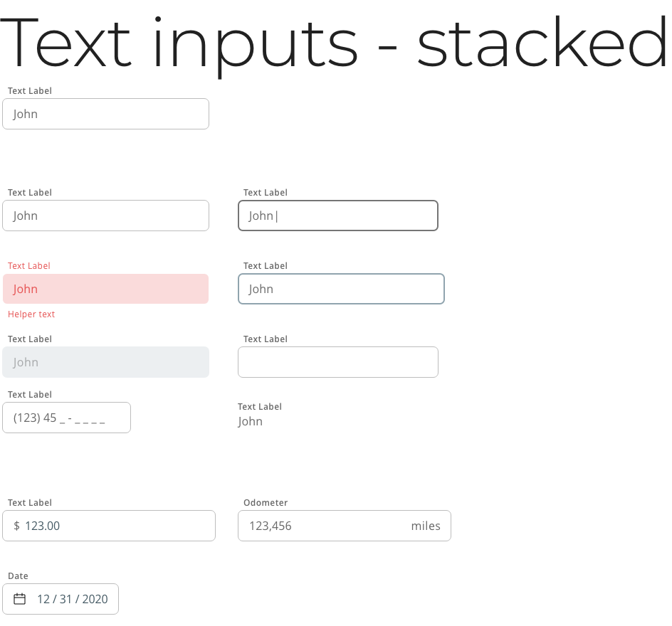This screenshot has height=626, width=672.
Task: Click the borderless read-only John text
Action: pos(251,422)
